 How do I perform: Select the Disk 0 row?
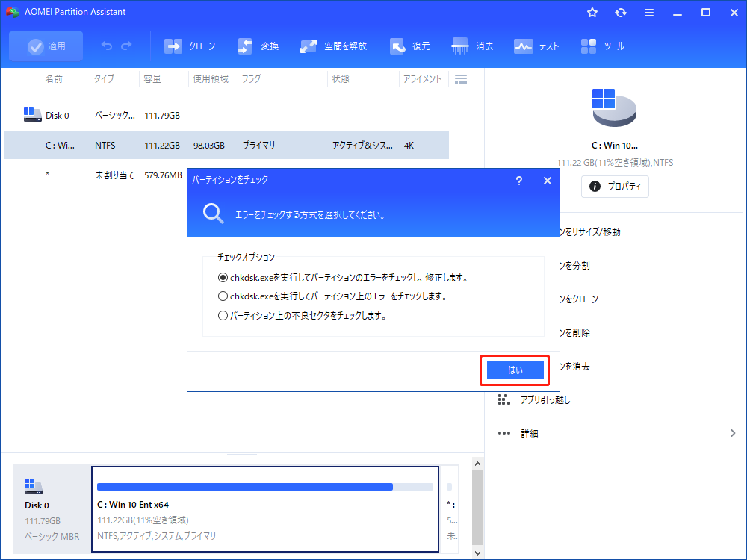point(227,115)
